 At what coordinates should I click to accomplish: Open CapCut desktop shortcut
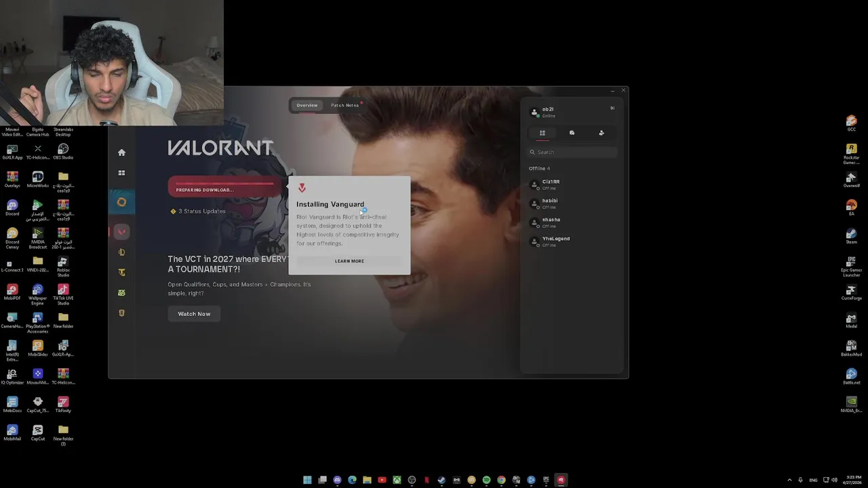[x=38, y=432]
